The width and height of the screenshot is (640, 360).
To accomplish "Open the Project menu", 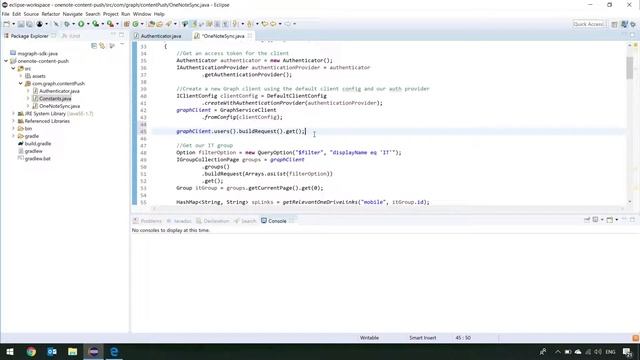I will [x=110, y=14].
